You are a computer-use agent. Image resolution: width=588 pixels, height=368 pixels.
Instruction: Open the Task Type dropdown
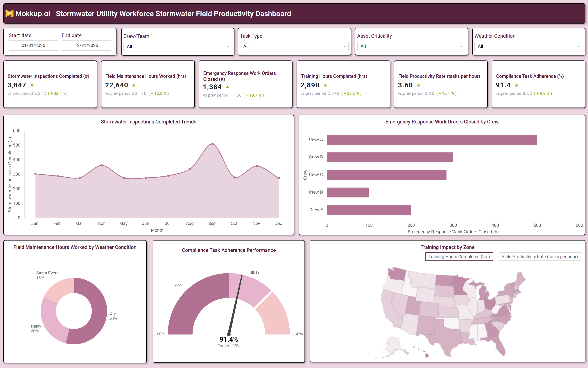coord(294,46)
